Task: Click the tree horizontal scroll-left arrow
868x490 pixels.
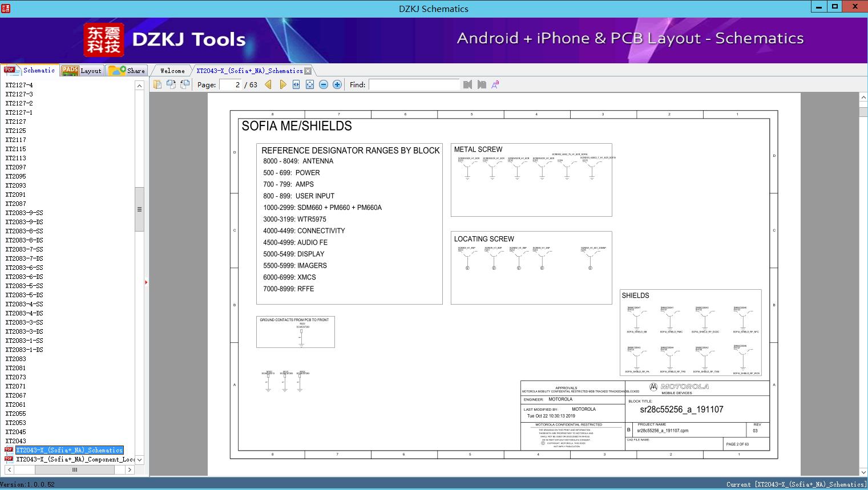Action: tap(10, 469)
